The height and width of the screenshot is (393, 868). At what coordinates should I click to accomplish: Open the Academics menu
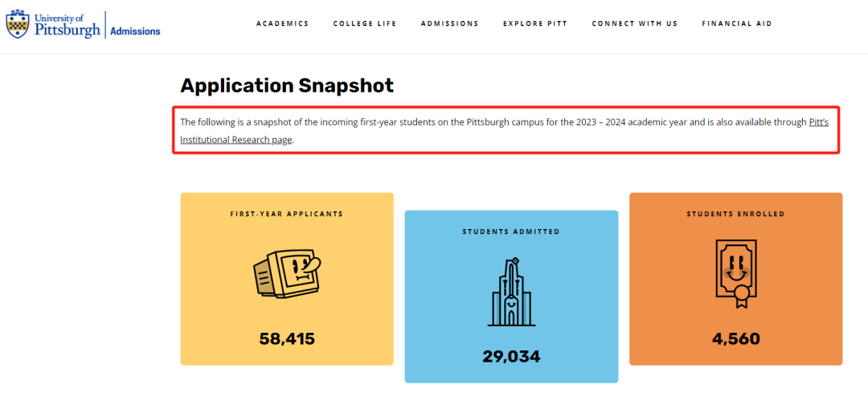click(282, 24)
